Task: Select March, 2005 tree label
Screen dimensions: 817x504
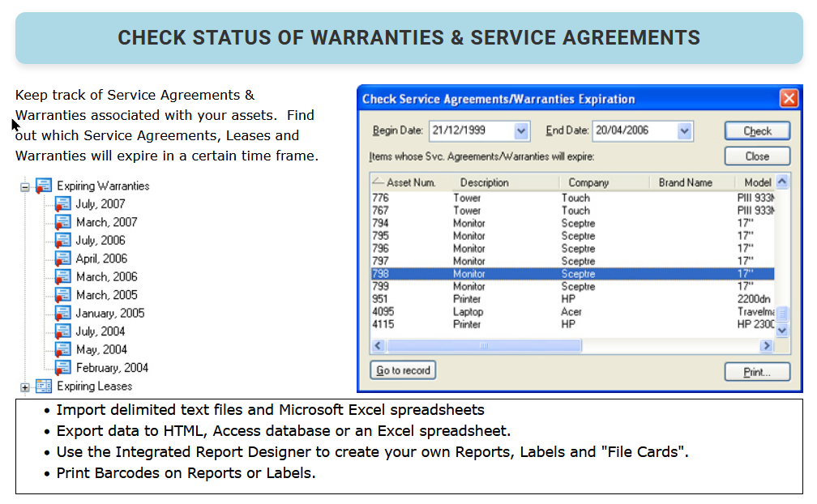Action: 107,295
